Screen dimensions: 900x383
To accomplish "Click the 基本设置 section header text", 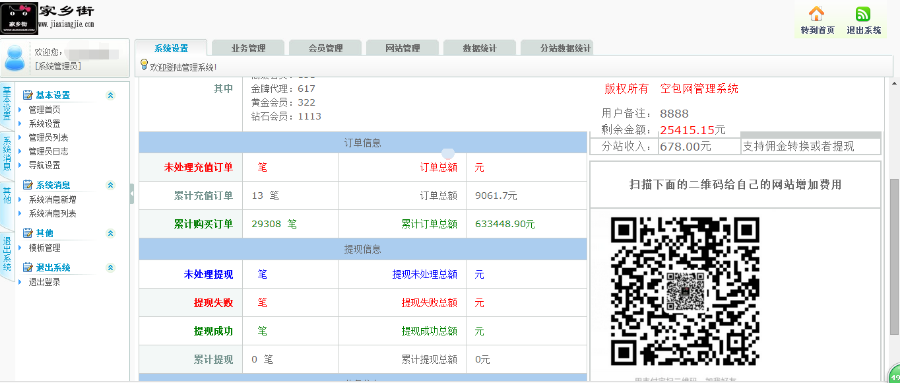I will 53,95.
